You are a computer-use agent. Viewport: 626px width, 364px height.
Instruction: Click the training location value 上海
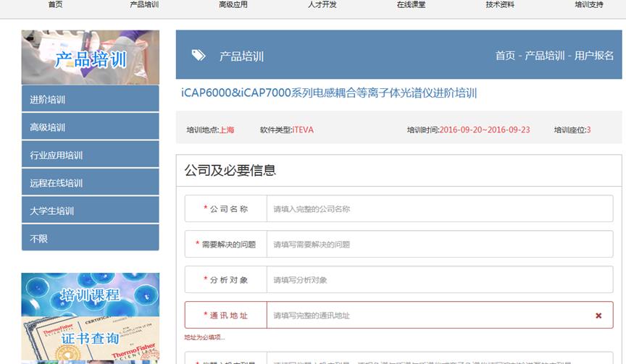tap(228, 130)
